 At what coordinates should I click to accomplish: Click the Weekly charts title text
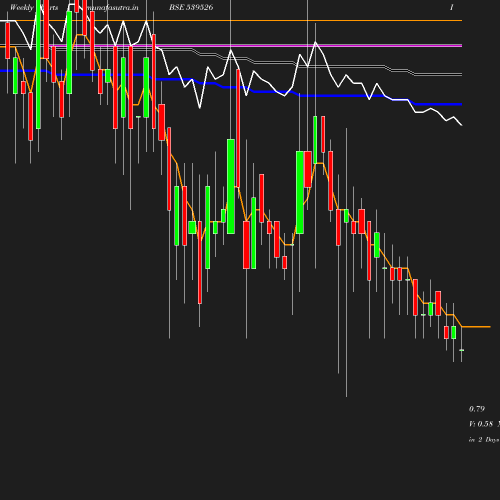34,7
